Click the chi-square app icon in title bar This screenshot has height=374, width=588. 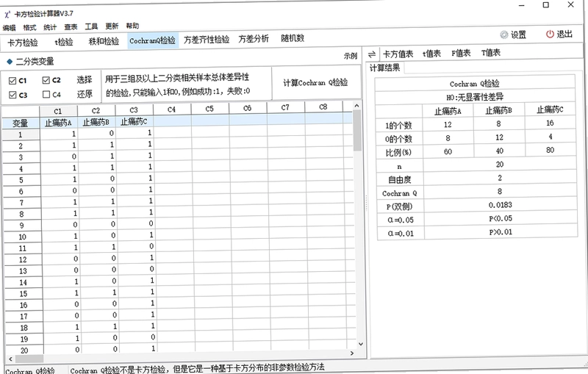click(x=7, y=15)
